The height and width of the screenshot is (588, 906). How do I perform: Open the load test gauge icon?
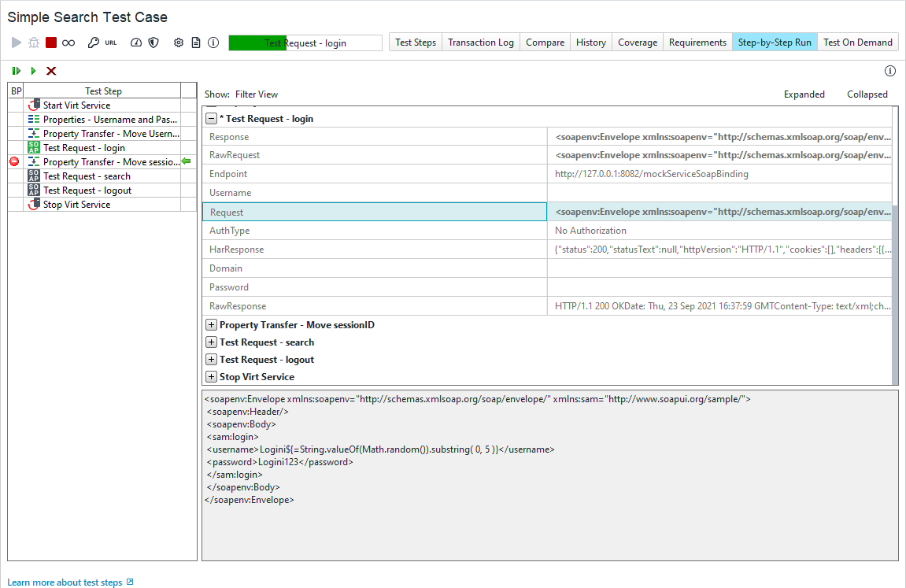click(136, 43)
